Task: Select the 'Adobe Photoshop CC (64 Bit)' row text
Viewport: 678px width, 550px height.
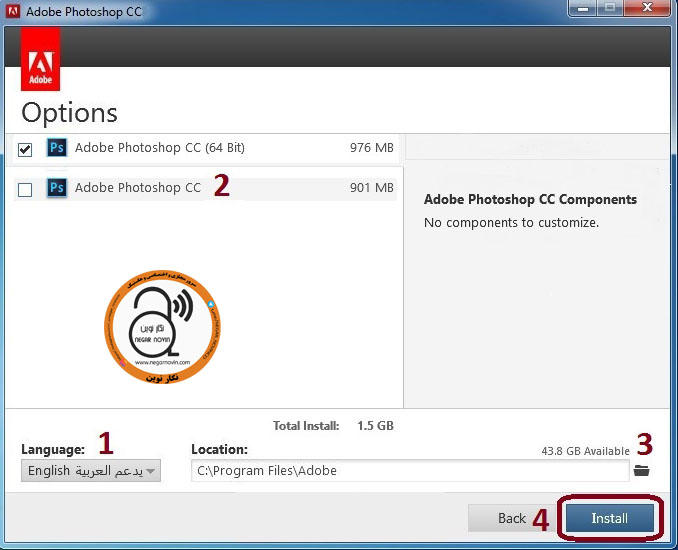Action: click(x=160, y=148)
